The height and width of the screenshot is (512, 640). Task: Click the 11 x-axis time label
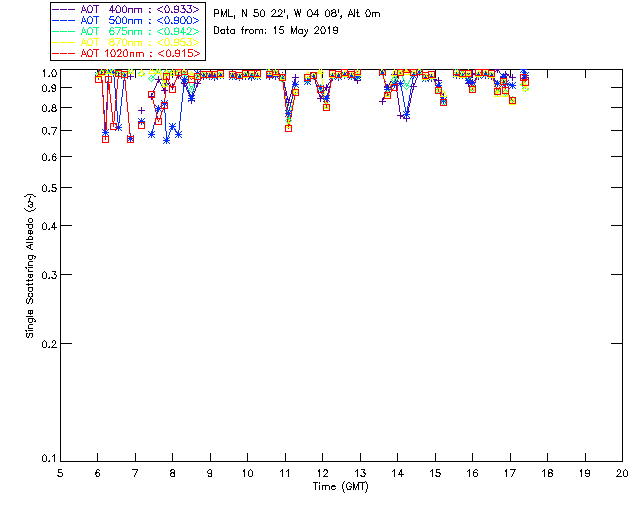tap(285, 473)
